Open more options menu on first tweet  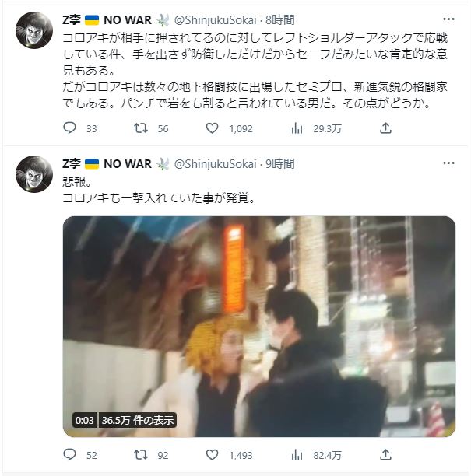[x=448, y=19]
